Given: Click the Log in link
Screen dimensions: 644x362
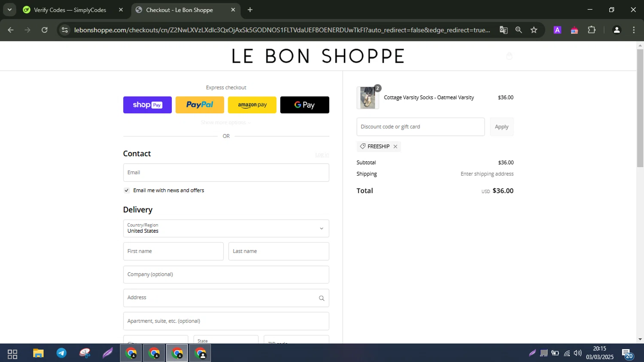Looking at the screenshot, I should tap(322, 155).
